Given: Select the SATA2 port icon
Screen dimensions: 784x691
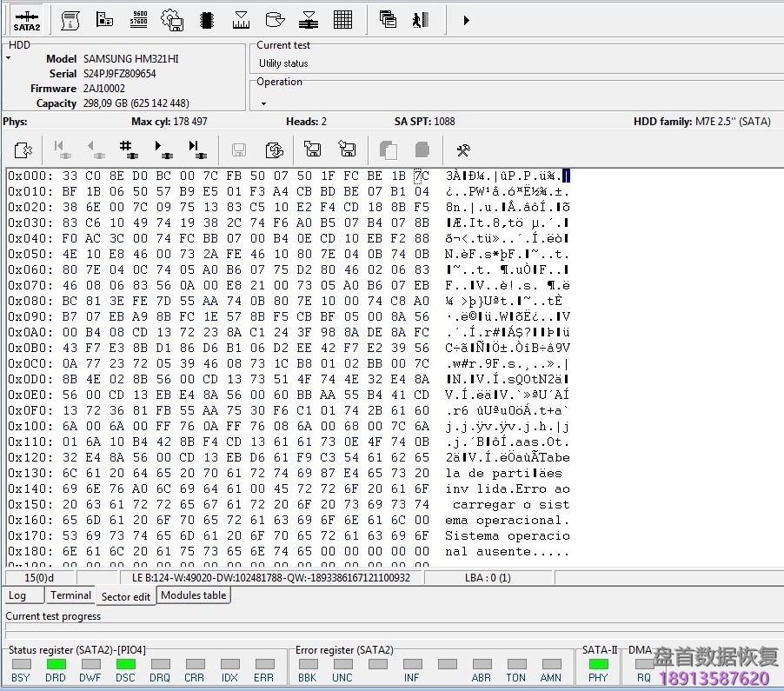Looking at the screenshot, I should 26,19.
